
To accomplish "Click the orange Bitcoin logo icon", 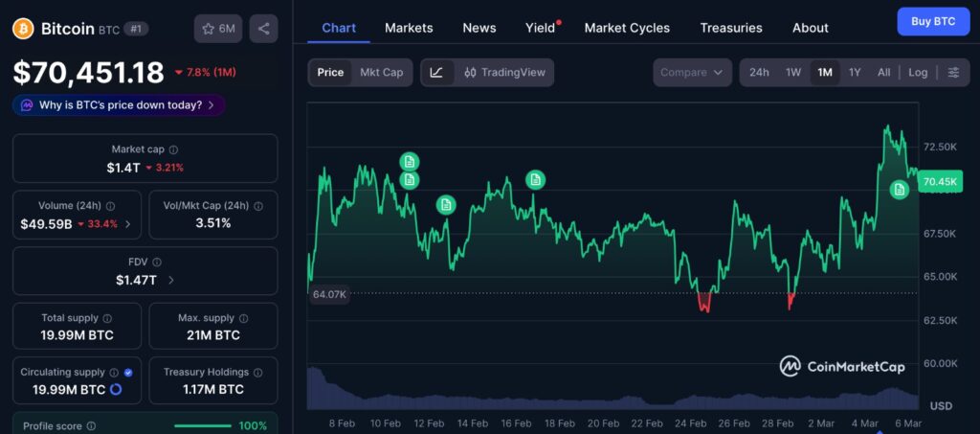I will (23, 29).
